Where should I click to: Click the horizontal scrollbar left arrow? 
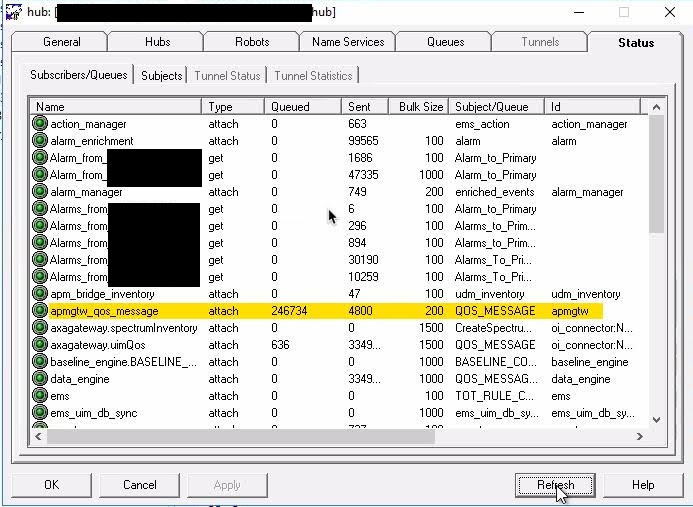pos(38,437)
